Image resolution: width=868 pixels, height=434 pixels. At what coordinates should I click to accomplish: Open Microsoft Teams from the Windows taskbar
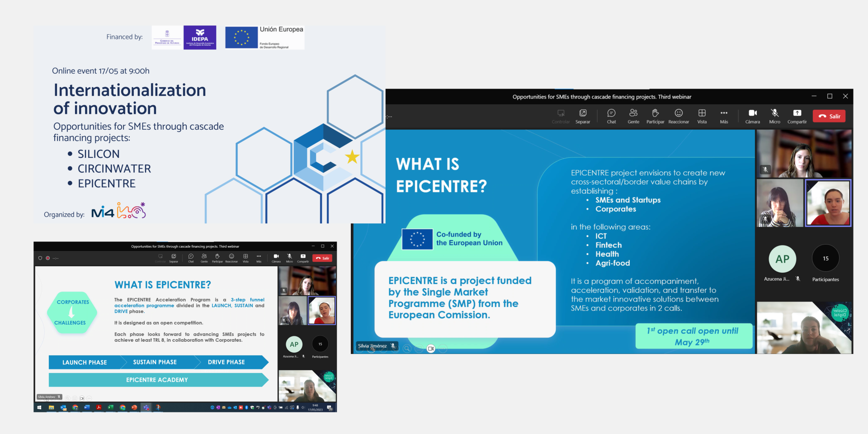[x=146, y=407]
